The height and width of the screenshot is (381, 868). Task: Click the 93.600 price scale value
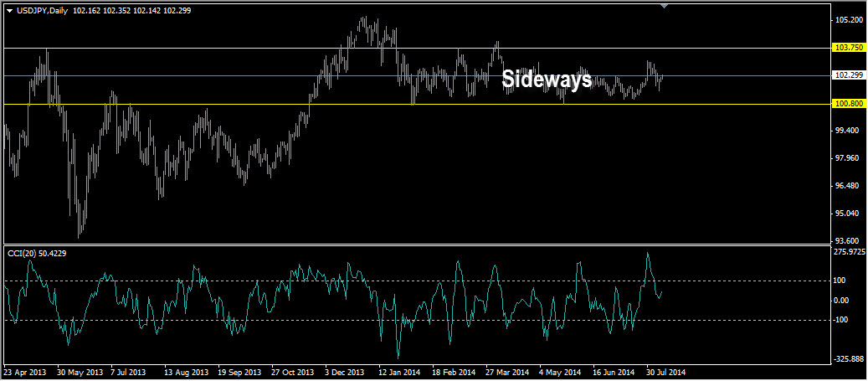pos(849,241)
